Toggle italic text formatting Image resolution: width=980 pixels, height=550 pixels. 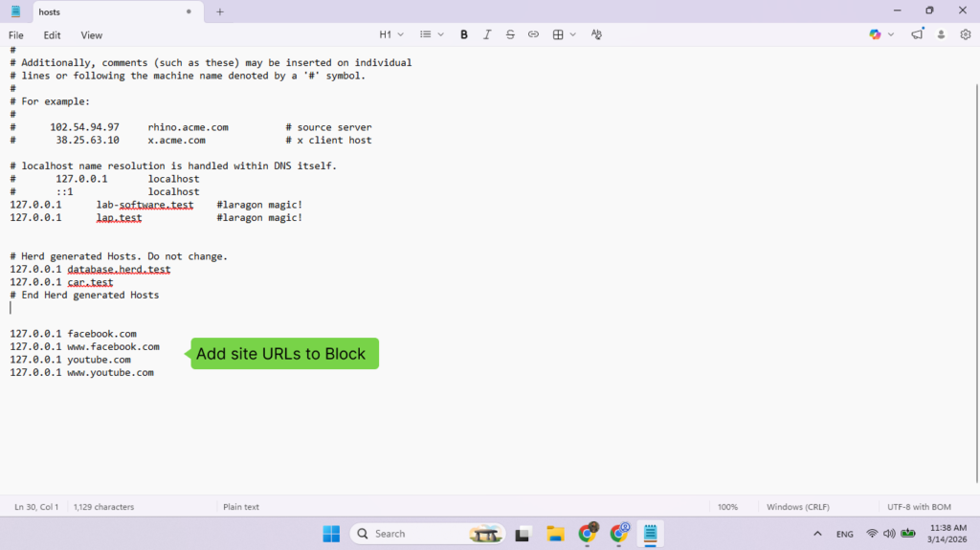487,34
